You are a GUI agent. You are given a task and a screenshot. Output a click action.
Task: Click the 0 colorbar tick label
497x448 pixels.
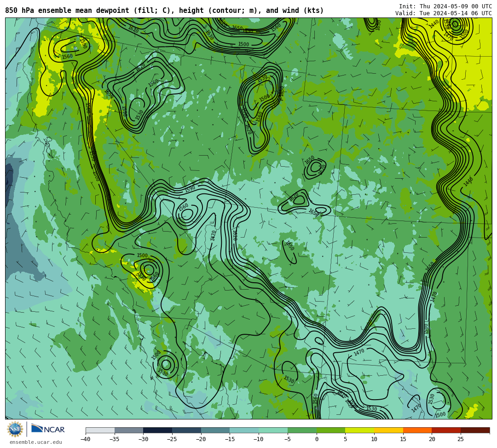(x=317, y=439)
